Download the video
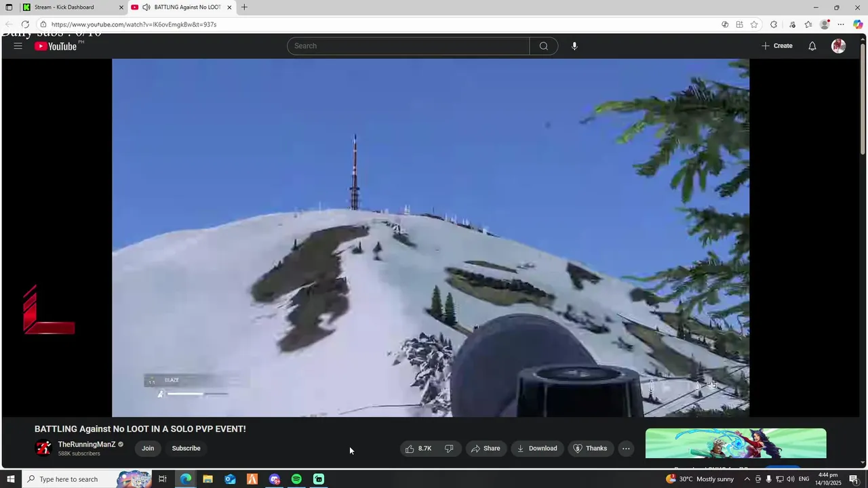868x488 pixels. coord(537,448)
